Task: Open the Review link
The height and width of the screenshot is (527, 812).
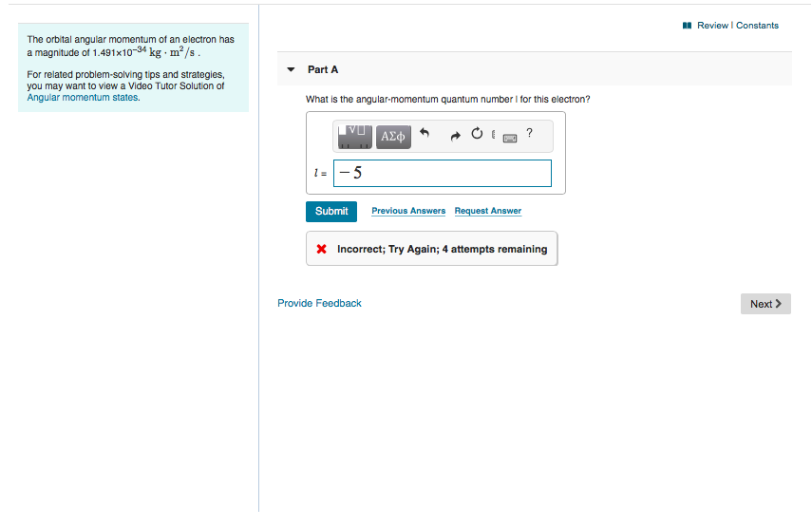Action: (x=712, y=26)
